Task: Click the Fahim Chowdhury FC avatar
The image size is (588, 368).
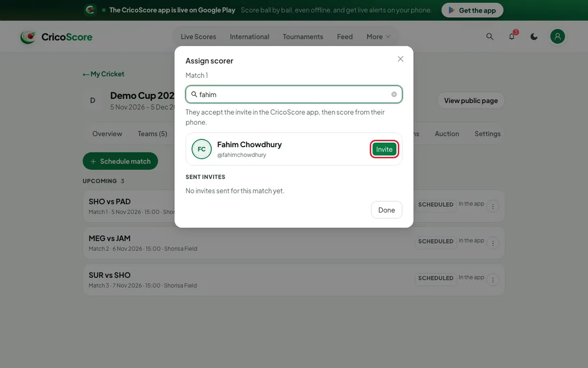Action: pos(201,149)
